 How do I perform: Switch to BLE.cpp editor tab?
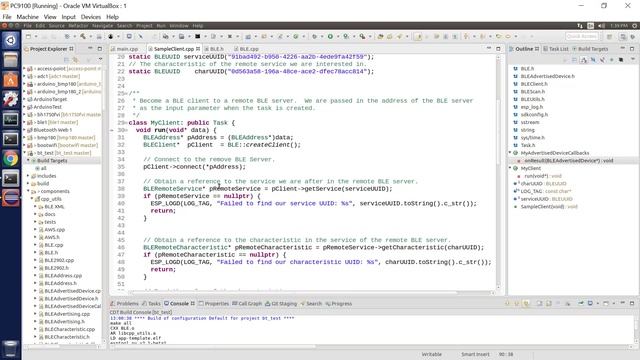246,49
